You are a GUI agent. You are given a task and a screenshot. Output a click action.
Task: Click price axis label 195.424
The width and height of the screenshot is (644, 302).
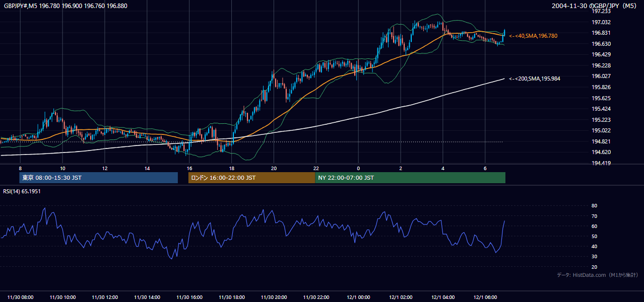click(601, 109)
